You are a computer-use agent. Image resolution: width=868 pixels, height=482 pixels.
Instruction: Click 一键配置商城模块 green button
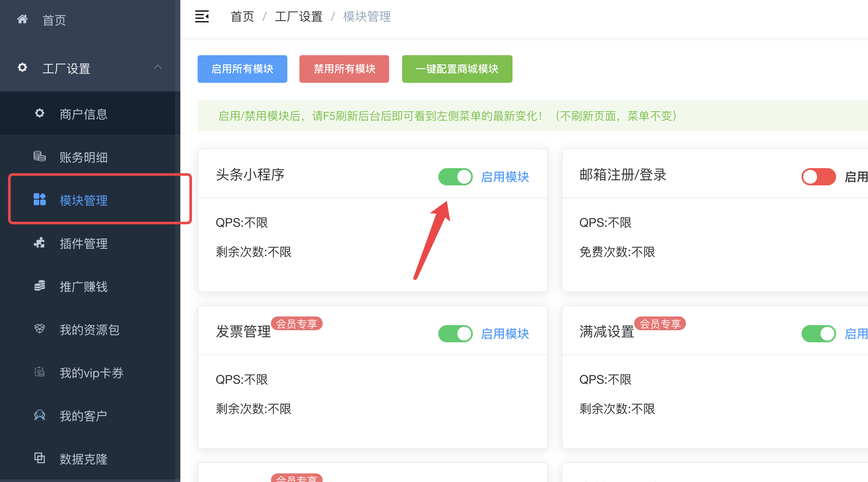point(457,69)
